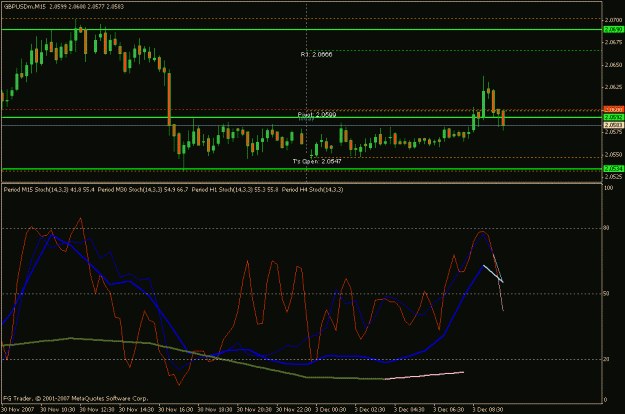Image resolution: width=625 pixels, height=414 pixels.
Task: Click the 30 Nov 20:30 time label
Action: coord(254,410)
